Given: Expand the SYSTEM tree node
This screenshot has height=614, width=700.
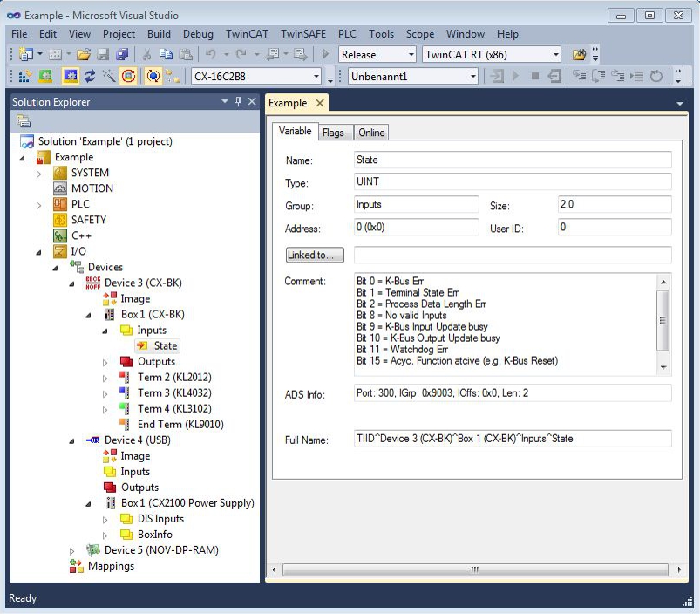Looking at the screenshot, I should coord(39,174).
